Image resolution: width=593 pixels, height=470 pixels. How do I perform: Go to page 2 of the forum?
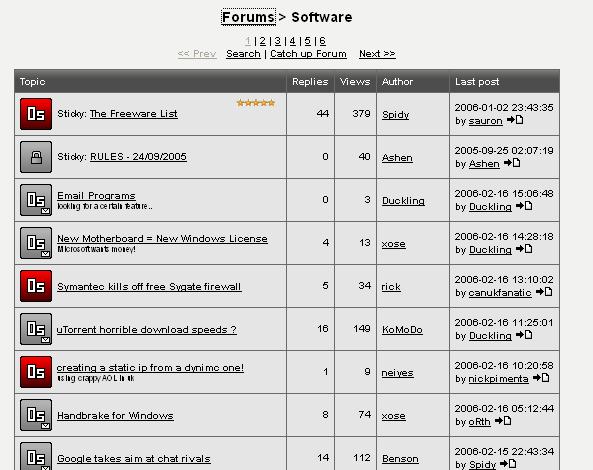tap(263, 41)
